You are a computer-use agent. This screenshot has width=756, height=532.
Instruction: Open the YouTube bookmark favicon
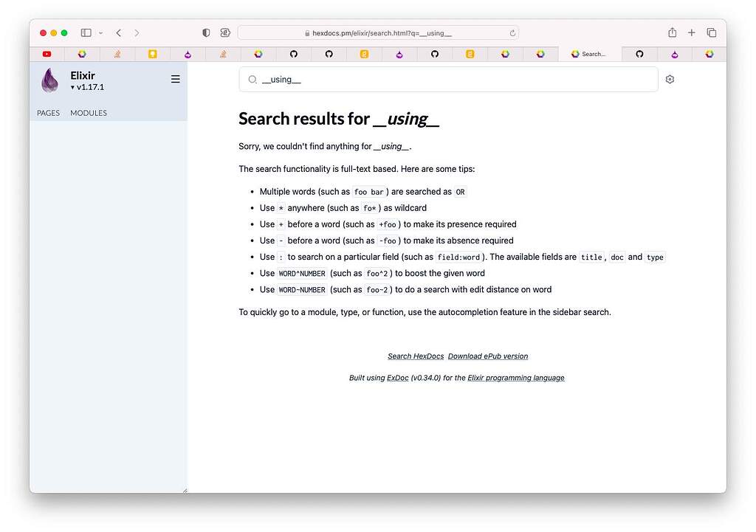[x=47, y=54]
